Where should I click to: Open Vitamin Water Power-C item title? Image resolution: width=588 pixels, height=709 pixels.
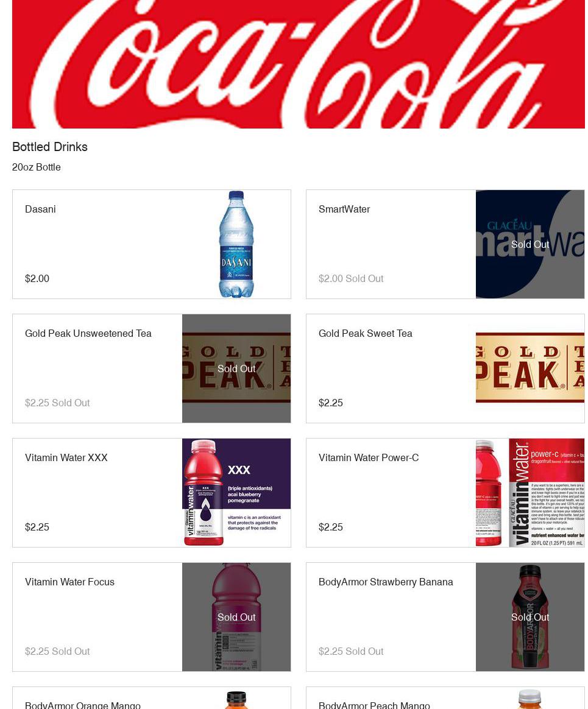(369, 458)
